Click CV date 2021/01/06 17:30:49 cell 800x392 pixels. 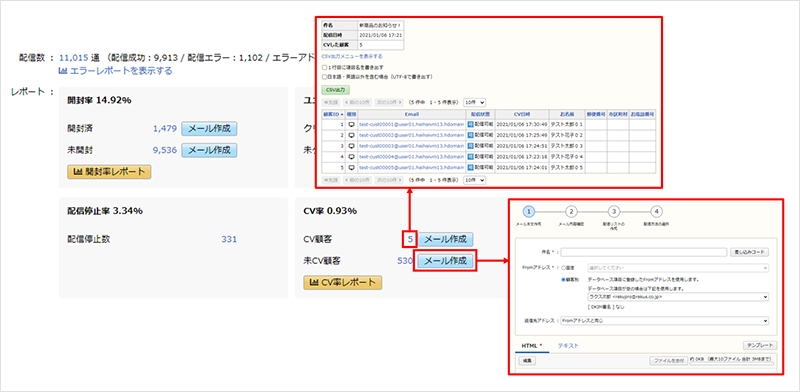(521, 125)
